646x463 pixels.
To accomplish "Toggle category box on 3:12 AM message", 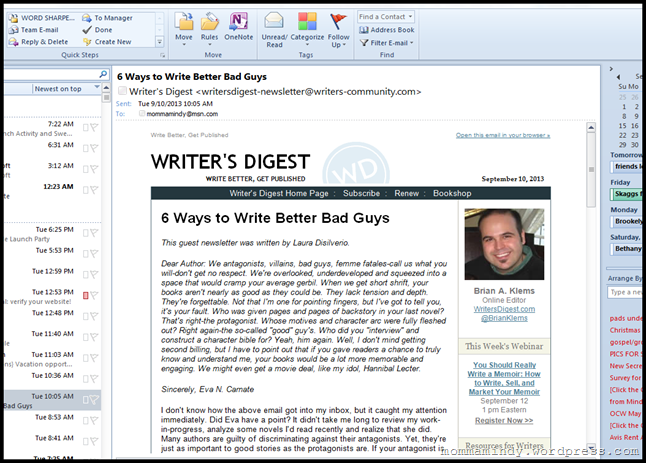I will pyautogui.click(x=86, y=169).
